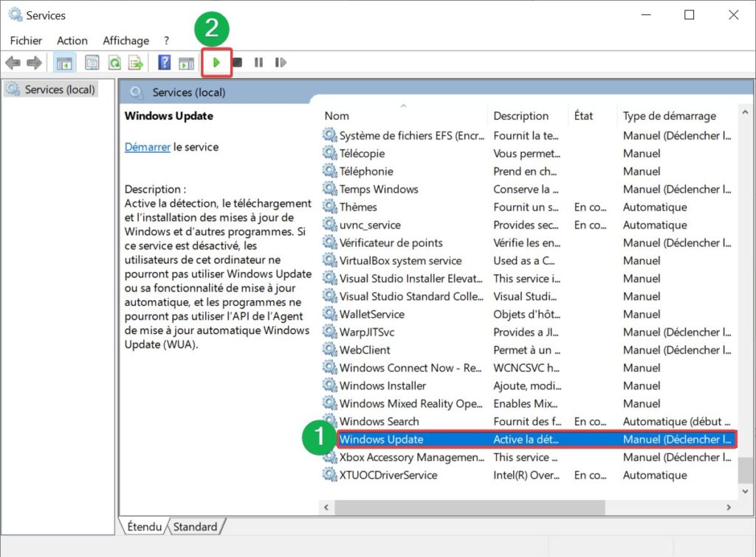Switch to the Standard tab
The height and width of the screenshot is (557, 756).
196,527
